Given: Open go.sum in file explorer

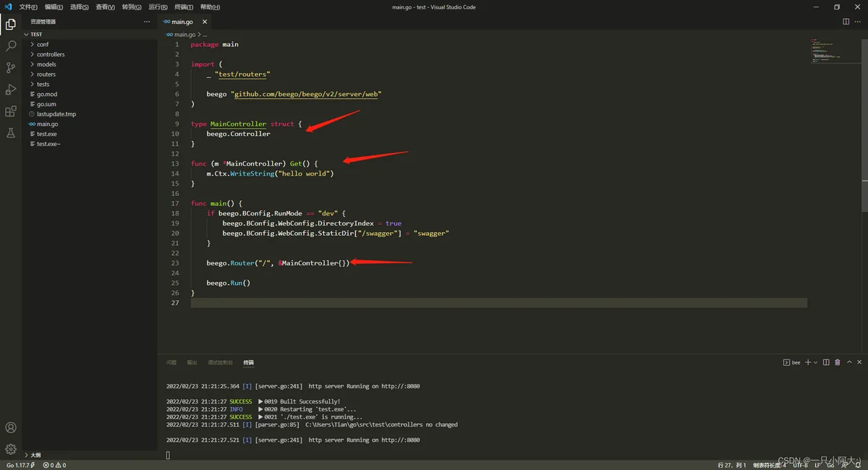Looking at the screenshot, I should point(90,104).
